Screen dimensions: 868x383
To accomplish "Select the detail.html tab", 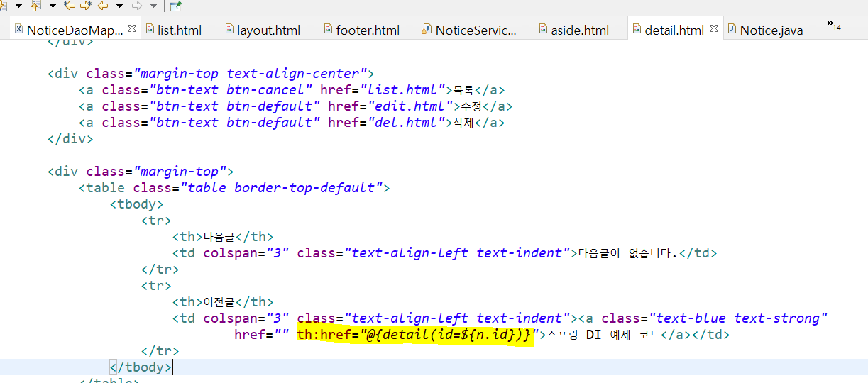I will 674,30.
